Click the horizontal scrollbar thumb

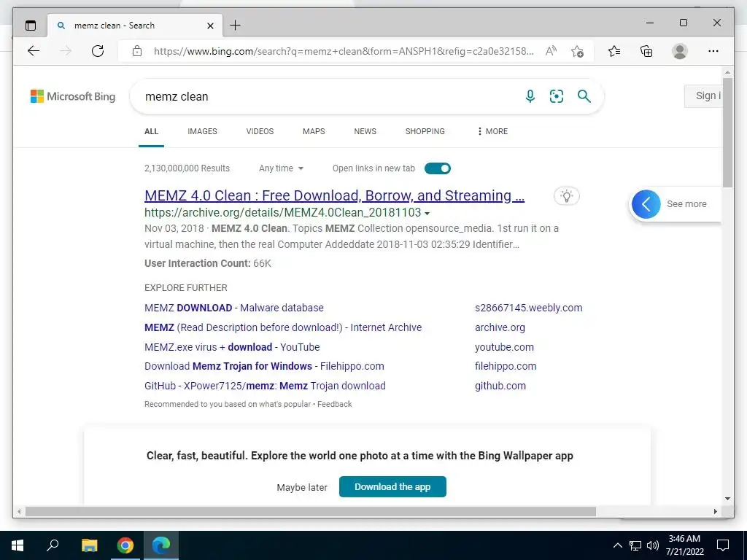click(x=310, y=511)
